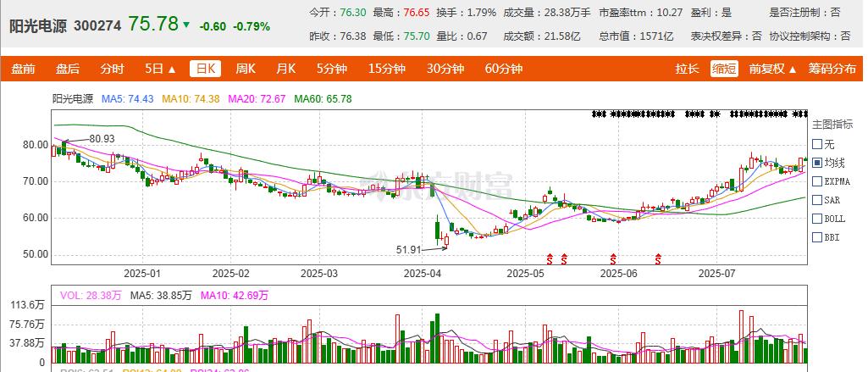Image resolution: width=868 pixels, height=372 pixels.
Task: Open 筹码分布 chip distribution
Action: click(832, 69)
